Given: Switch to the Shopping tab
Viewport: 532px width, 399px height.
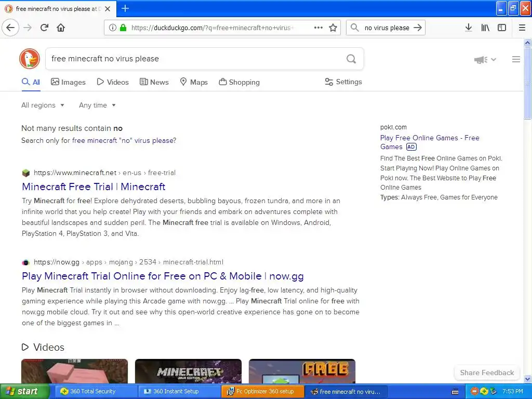Looking at the screenshot, I should tap(239, 82).
